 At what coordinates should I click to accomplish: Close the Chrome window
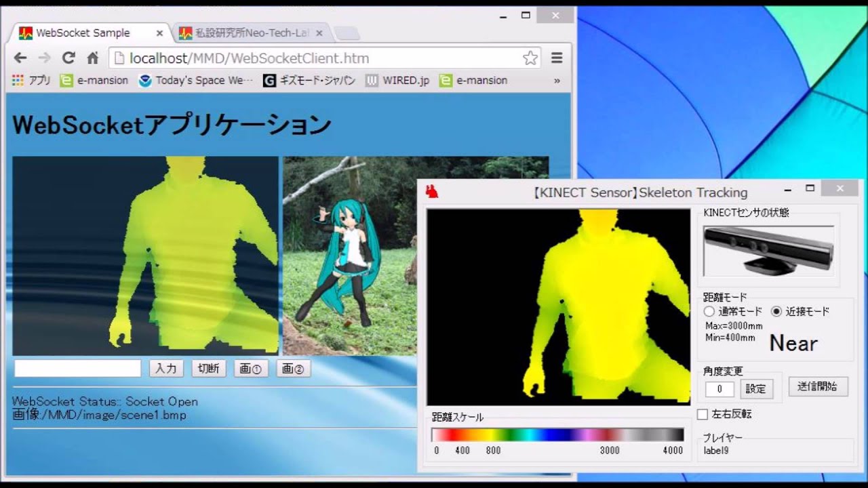[x=555, y=16]
